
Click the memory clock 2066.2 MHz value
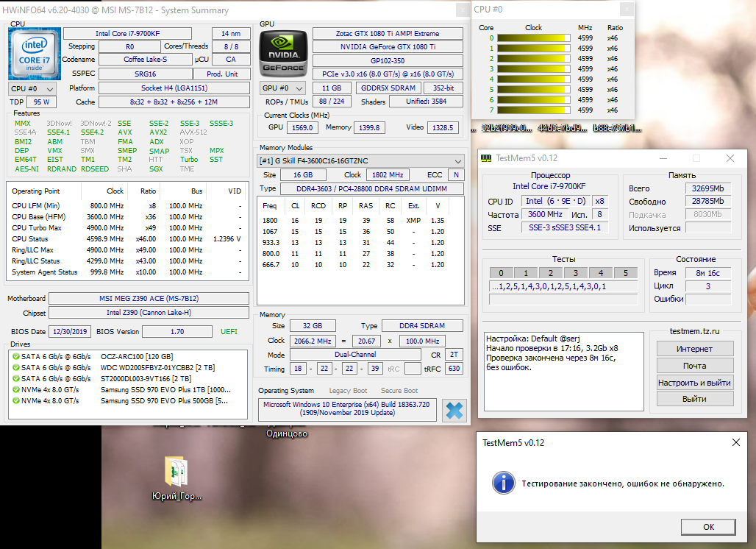click(x=313, y=341)
